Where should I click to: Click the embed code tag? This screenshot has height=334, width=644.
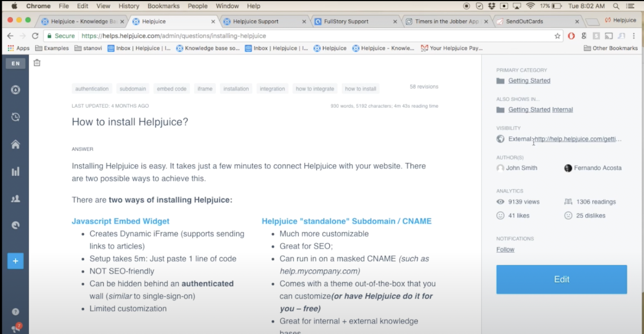point(172,89)
